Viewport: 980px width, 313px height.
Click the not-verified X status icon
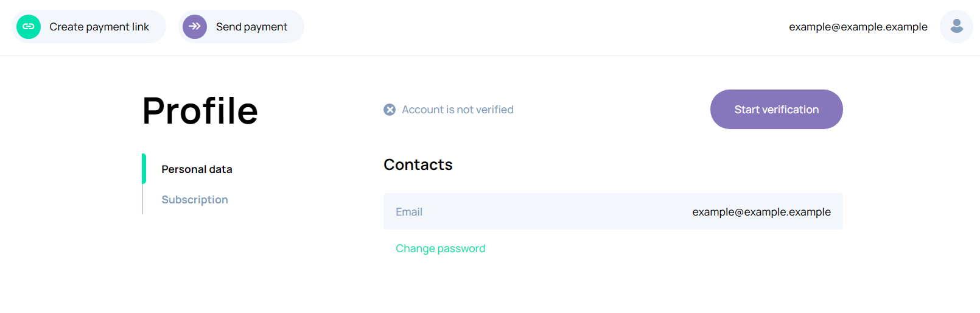pyautogui.click(x=390, y=110)
